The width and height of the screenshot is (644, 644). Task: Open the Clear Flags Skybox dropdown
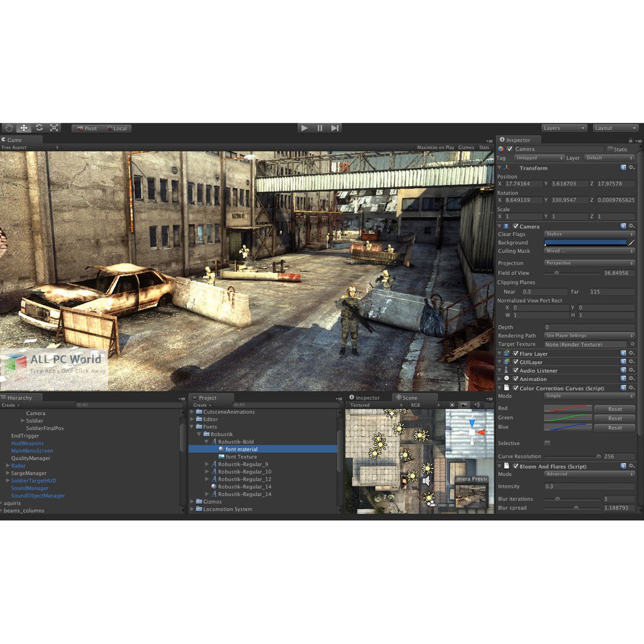589,234
